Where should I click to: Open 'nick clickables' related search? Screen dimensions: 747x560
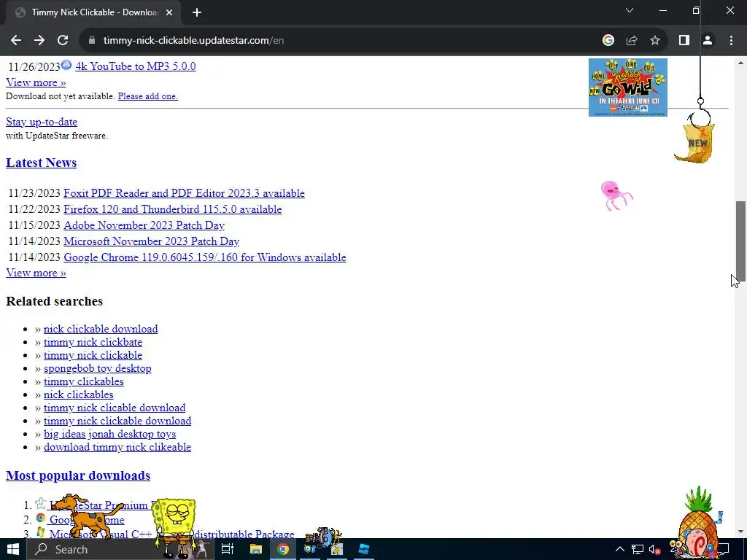[78, 394]
